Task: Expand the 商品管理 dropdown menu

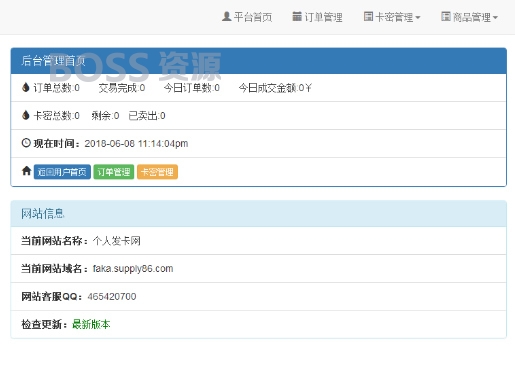Action: (470, 17)
